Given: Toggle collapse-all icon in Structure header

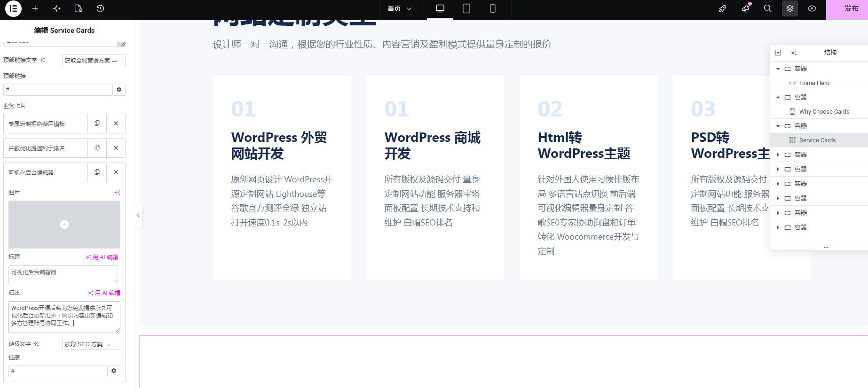Looking at the screenshot, I should pos(778,53).
